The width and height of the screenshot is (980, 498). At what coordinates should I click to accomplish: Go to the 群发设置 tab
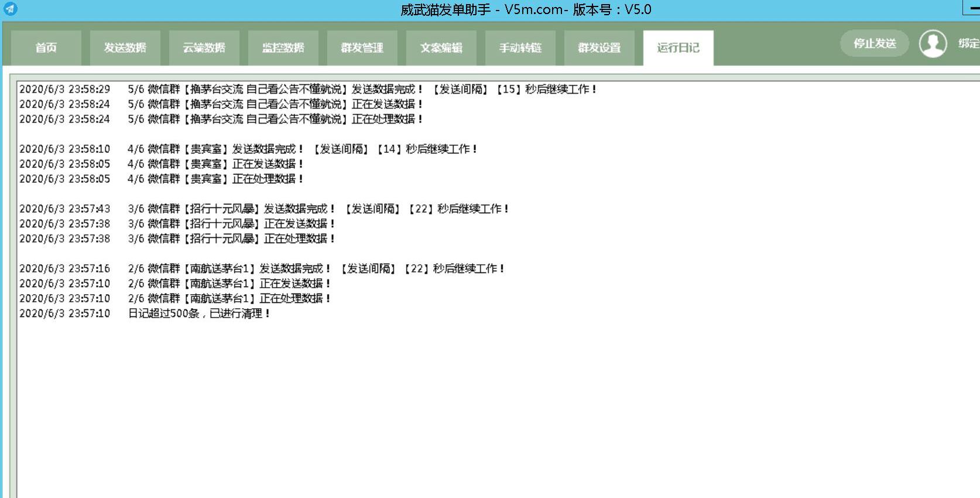599,47
